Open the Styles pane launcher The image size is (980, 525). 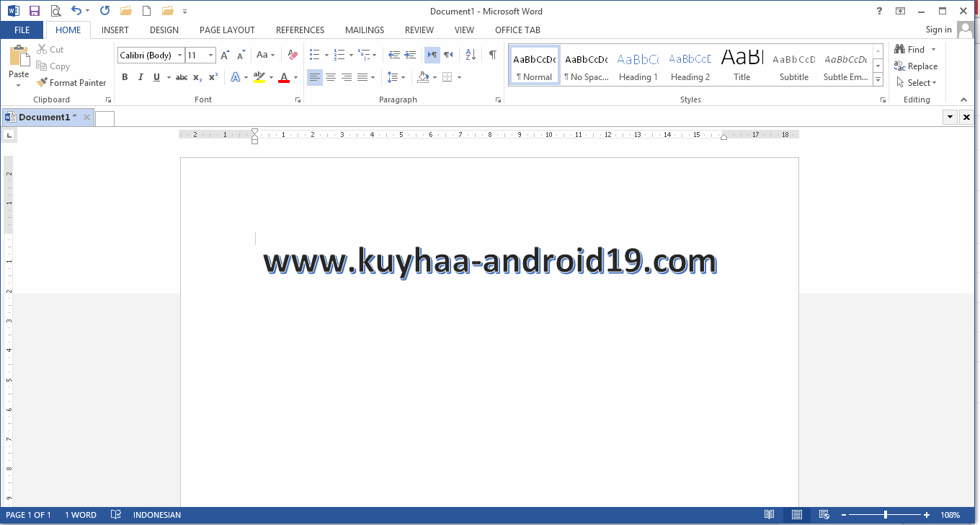click(883, 100)
